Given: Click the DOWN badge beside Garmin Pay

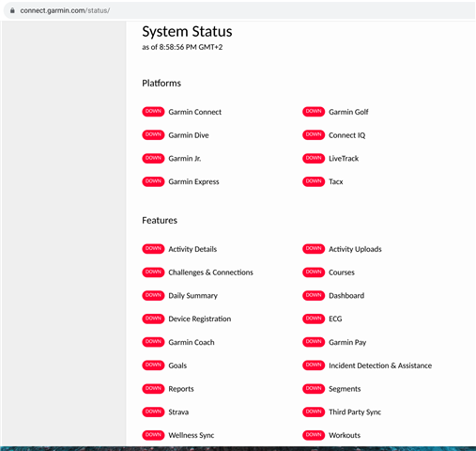Looking at the screenshot, I should tap(314, 342).
